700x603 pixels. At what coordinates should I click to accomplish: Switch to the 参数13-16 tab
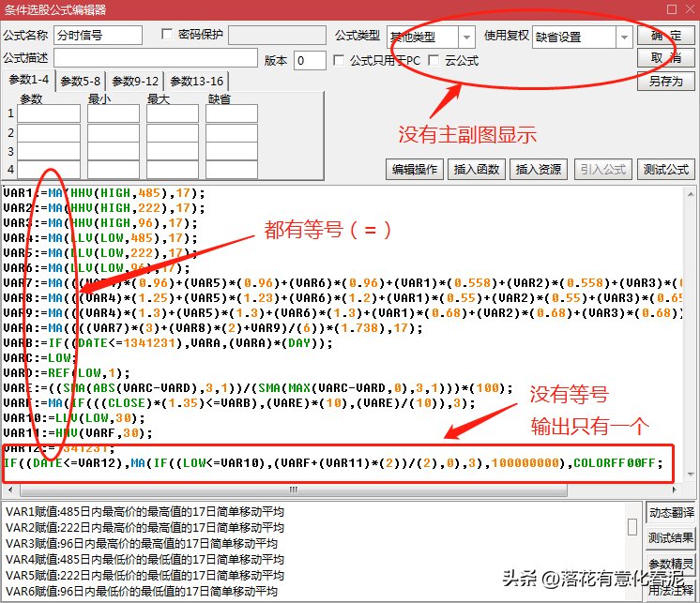point(196,82)
